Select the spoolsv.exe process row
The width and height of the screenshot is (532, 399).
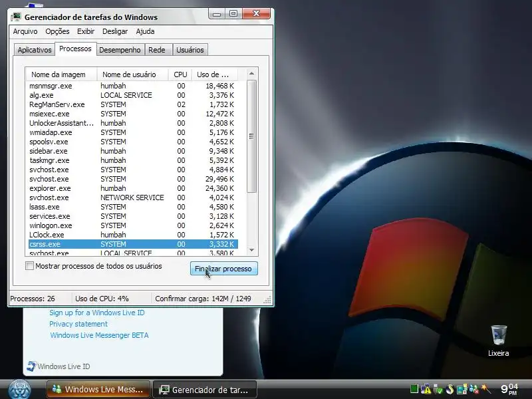133,142
